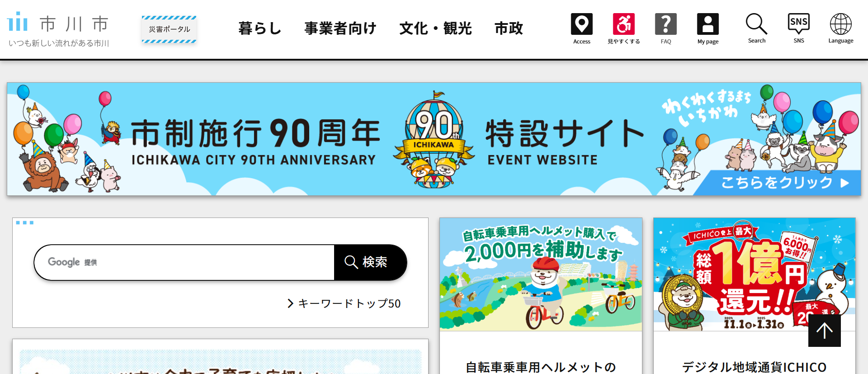Open the Access map pin icon
Viewport: 868px width, 374px height.
[581, 24]
